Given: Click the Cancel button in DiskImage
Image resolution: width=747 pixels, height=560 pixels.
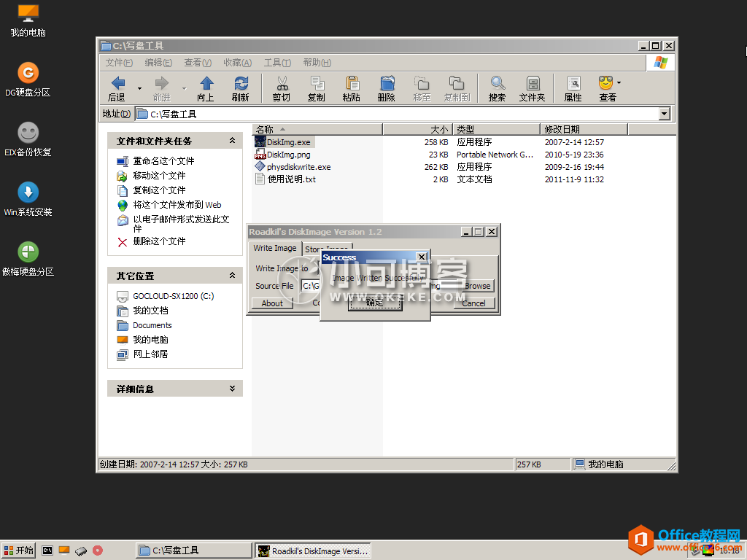Looking at the screenshot, I should click(473, 303).
